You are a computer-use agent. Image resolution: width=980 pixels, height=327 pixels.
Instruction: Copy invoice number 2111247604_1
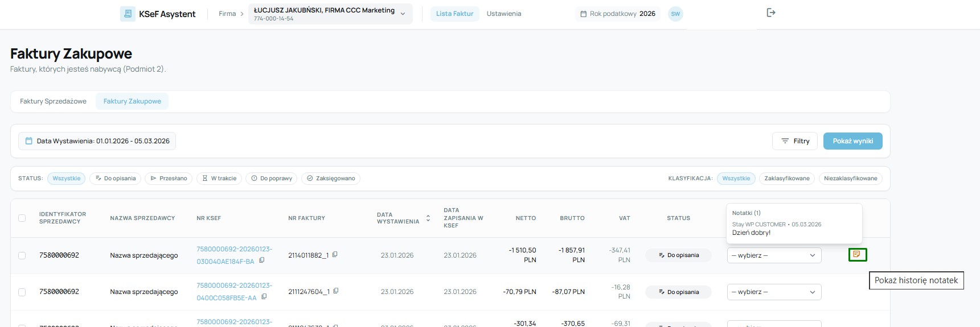point(336,291)
